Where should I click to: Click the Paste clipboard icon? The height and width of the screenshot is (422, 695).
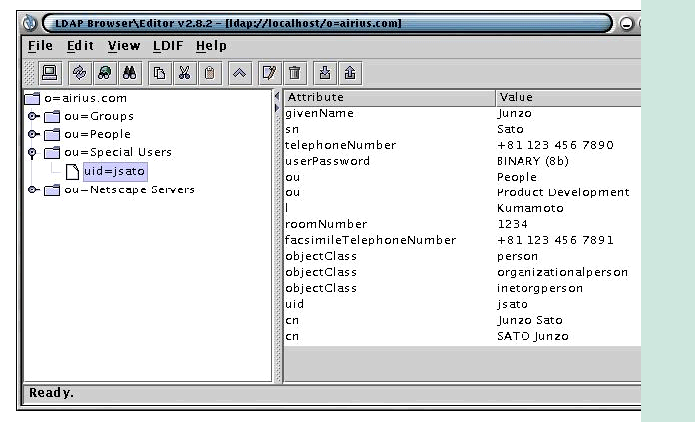(x=209, y=73)
